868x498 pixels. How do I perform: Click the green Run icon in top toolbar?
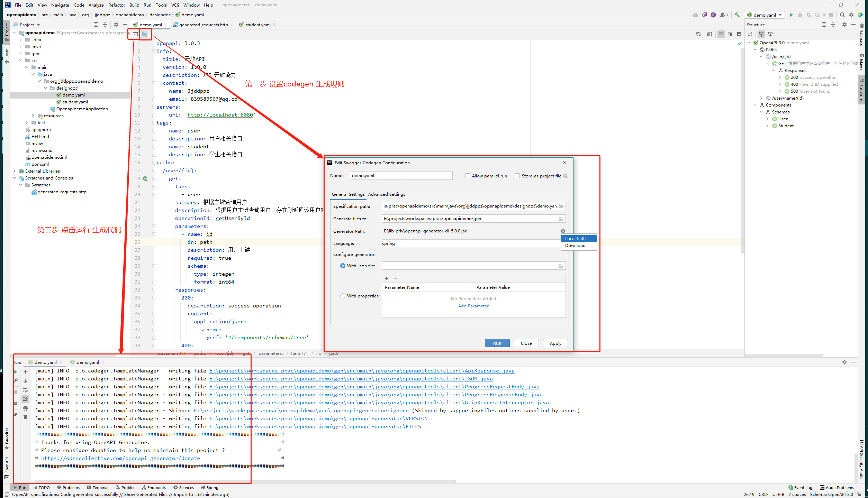point(791,15)
